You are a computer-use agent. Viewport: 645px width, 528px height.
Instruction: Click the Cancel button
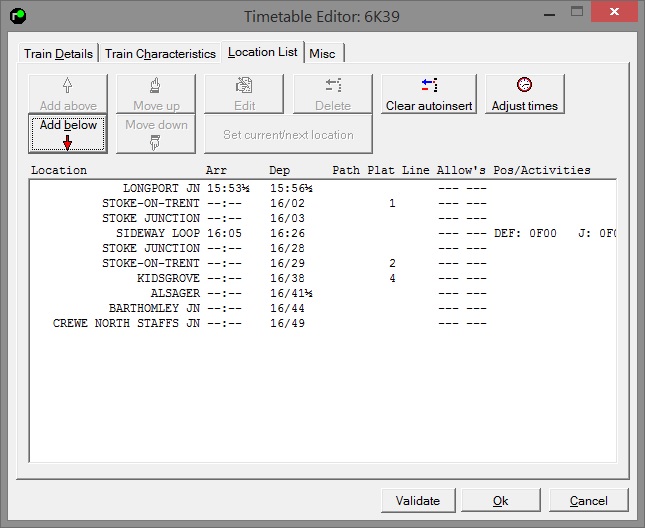pyautogui.click(x=589, y=500)
